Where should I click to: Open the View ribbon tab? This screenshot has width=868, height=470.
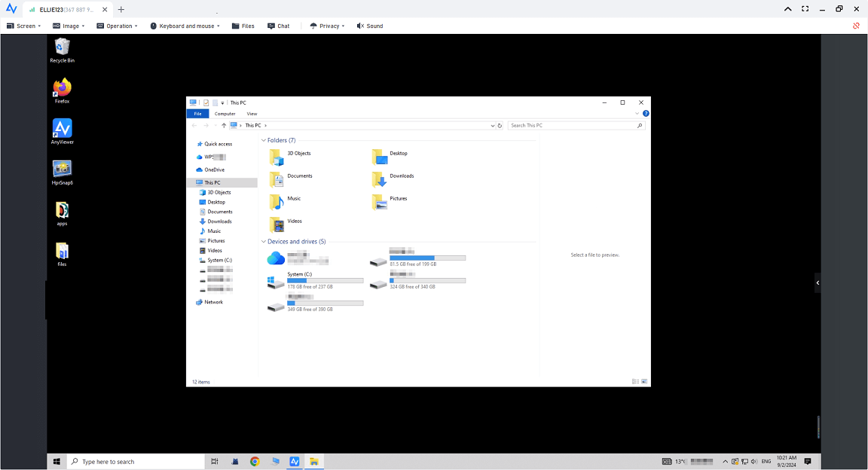(252, 114)
